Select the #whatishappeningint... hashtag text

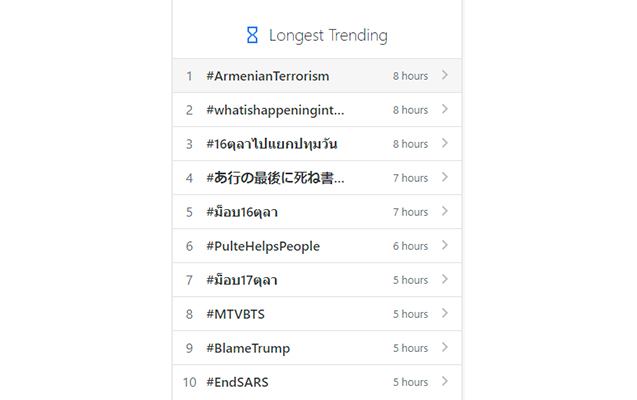click(275, 110)
